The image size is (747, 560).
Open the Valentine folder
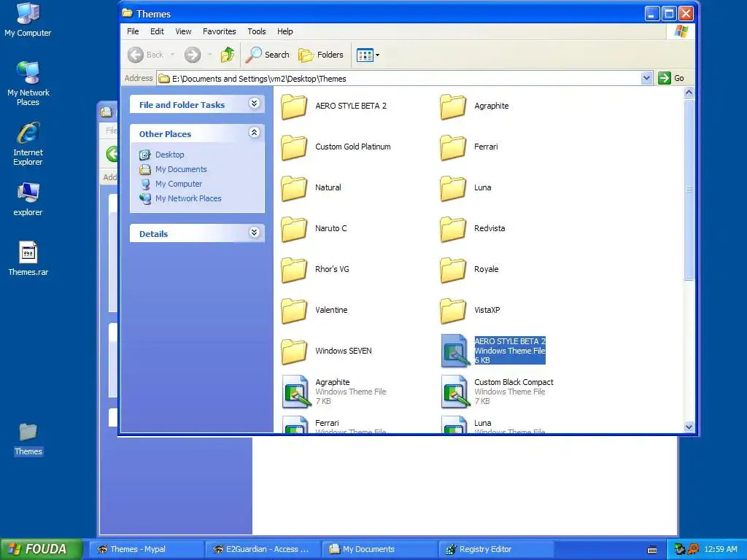pyautogui.click(x=314, y=311)
